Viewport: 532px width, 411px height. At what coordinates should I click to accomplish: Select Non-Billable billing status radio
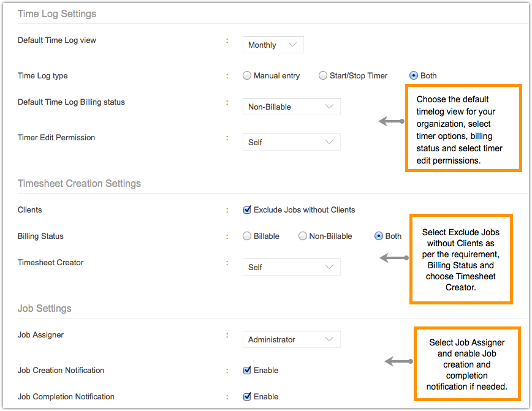point(303,236)
